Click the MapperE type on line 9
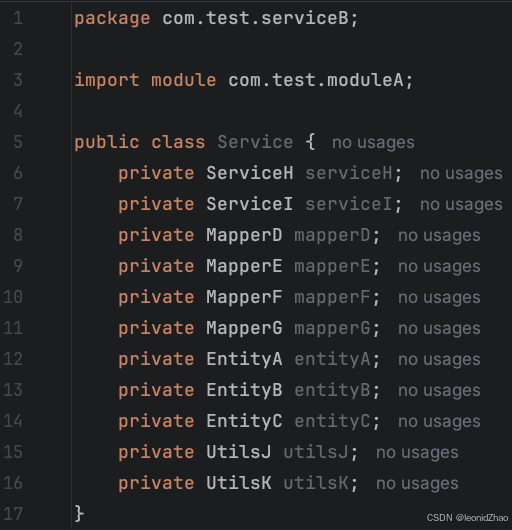 tap(244, 266)
